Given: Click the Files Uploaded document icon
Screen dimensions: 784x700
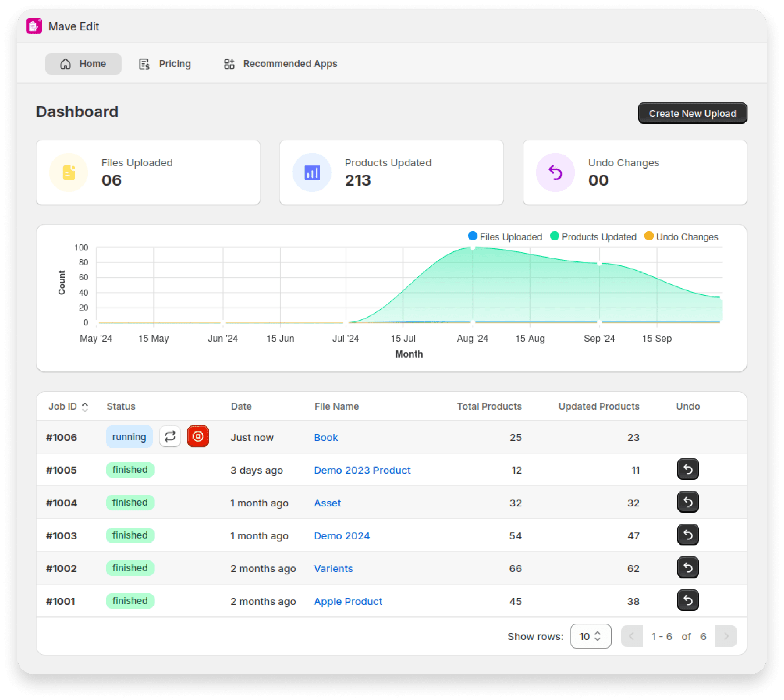Looking at the screenshot, I should pyautogui.click(x=69, y=173).
